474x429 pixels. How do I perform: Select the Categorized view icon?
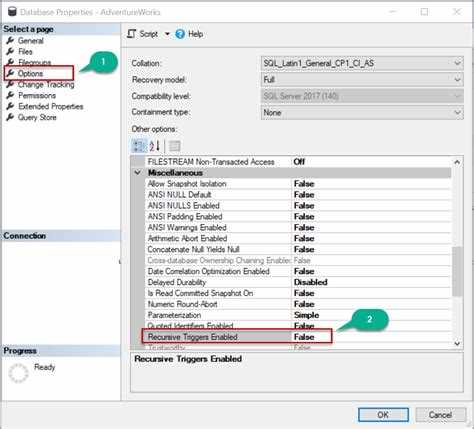click(139, 146)
